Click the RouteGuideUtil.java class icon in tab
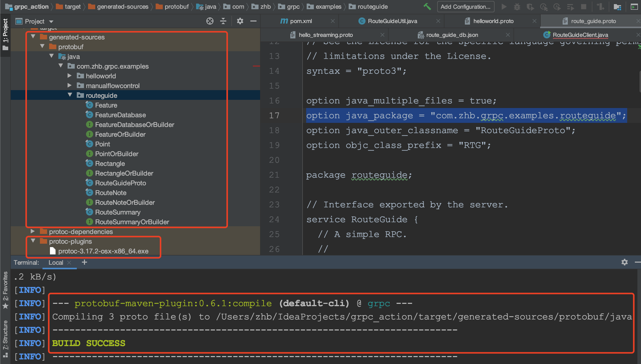This screenshot has height=364, width=641. click(362, 21)
